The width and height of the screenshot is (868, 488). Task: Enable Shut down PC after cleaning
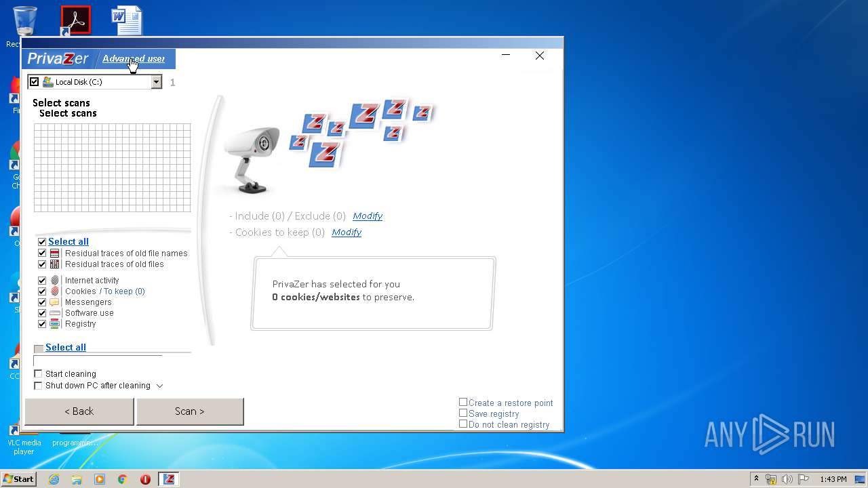38,386
